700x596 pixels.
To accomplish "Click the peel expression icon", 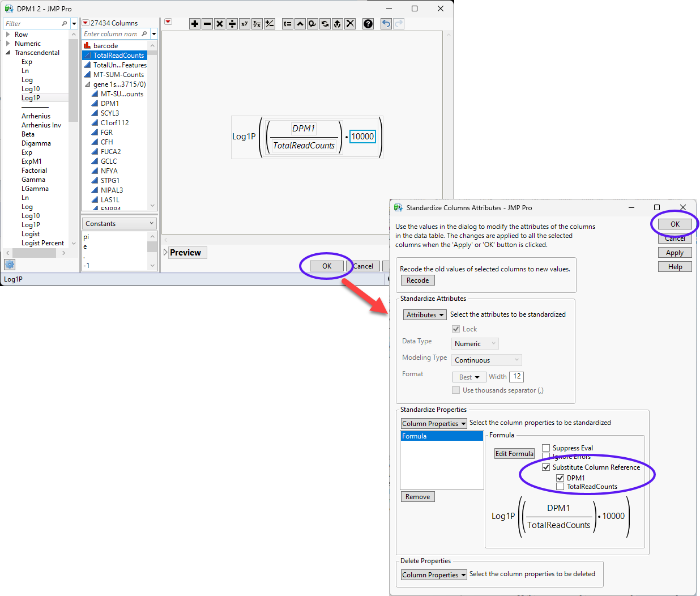I will point(313,24).
